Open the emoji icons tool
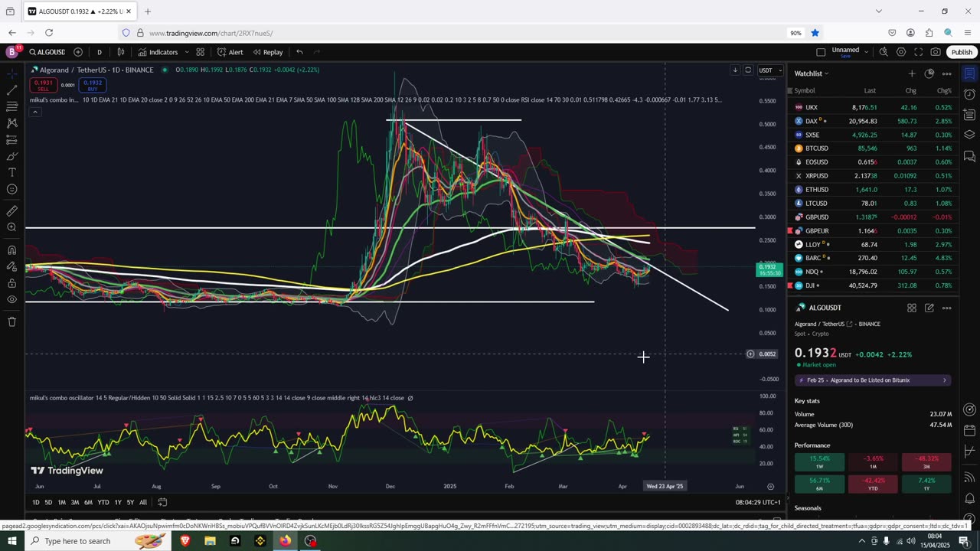 tap(11, 190)
